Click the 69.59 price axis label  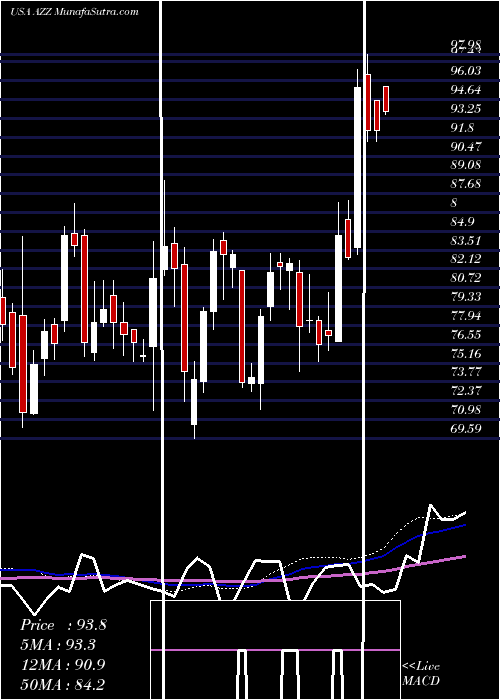coord(466,429)
